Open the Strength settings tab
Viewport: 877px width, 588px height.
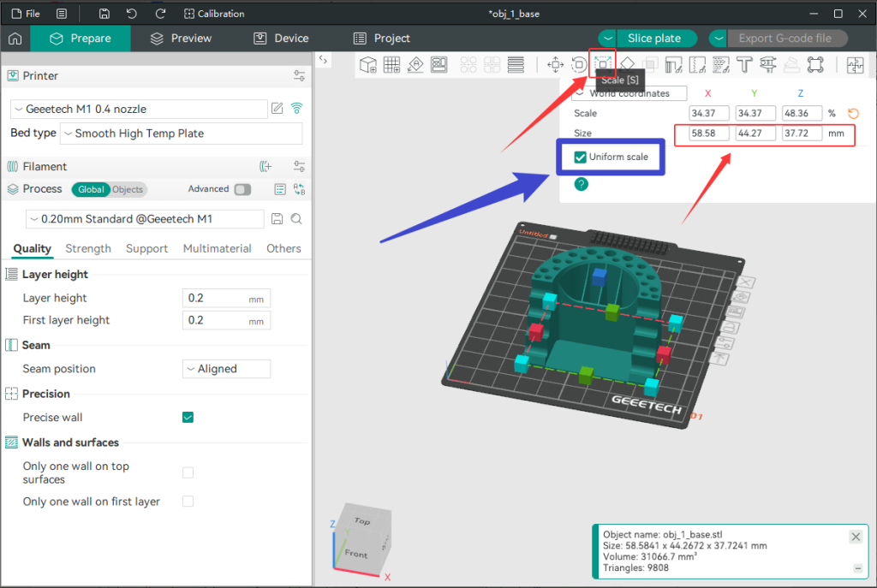click(x=88, y=248)
